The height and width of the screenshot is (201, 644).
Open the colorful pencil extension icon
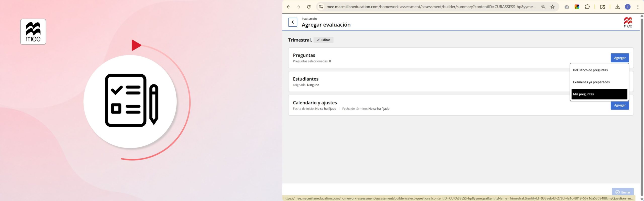pos(577,7)
